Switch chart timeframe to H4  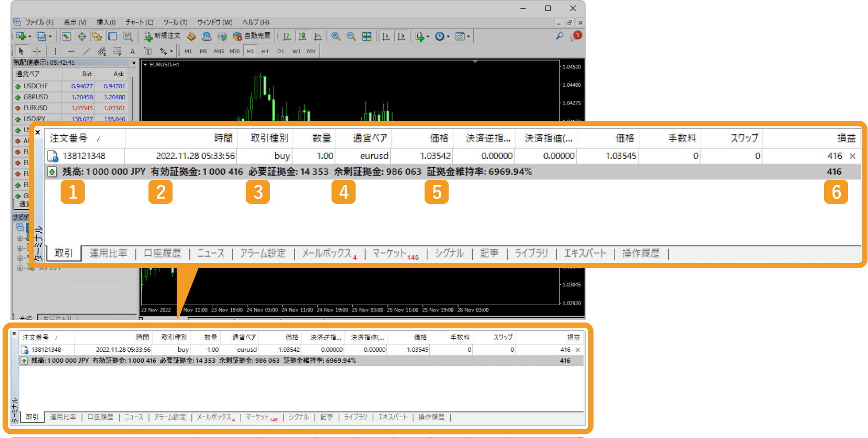click(x=265, y=51)
